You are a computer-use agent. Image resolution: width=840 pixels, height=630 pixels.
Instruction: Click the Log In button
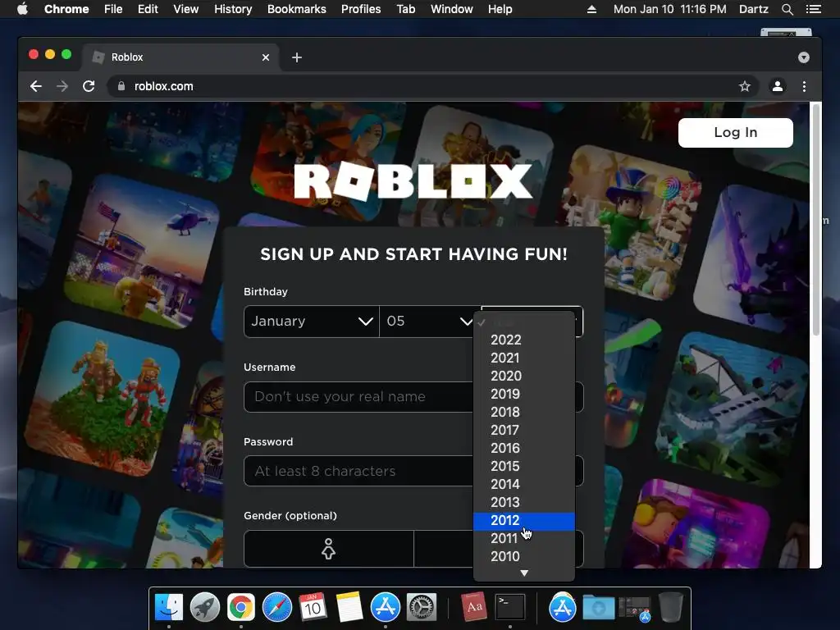coord(736,132)
